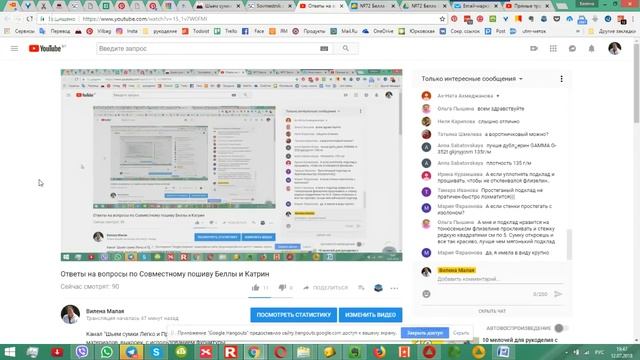The image size is (640, 360).
Task: Open Telegram from the taskbar
Action: (x=131, y=351)
